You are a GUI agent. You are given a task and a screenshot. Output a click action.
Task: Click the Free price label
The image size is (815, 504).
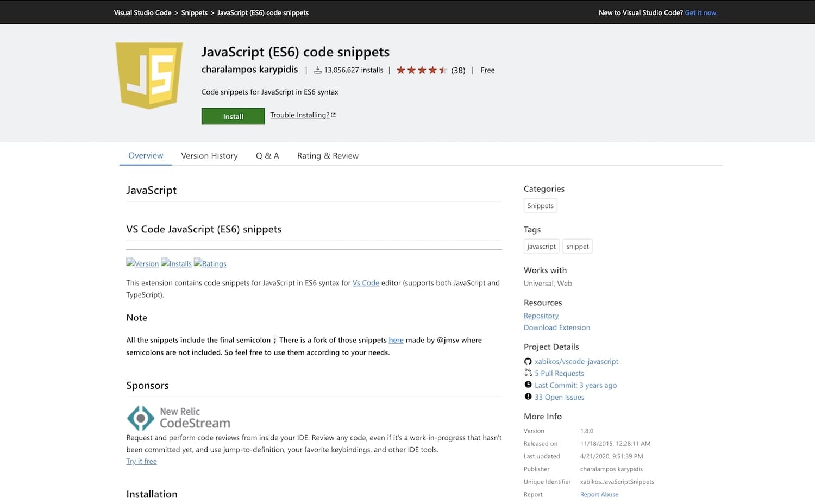(x=487, y=70)
